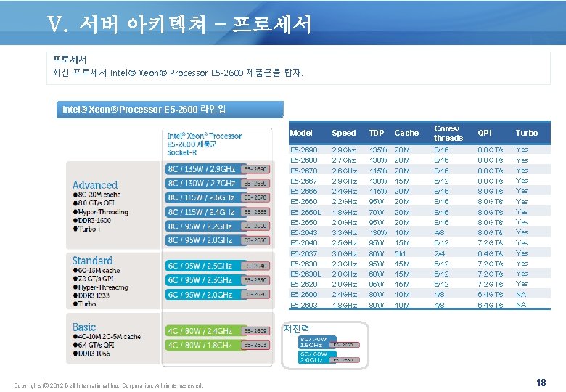Screen dimensions: 566x392
Task: Click the "QPI" column header in the table
Action: (x=485, y=133)
